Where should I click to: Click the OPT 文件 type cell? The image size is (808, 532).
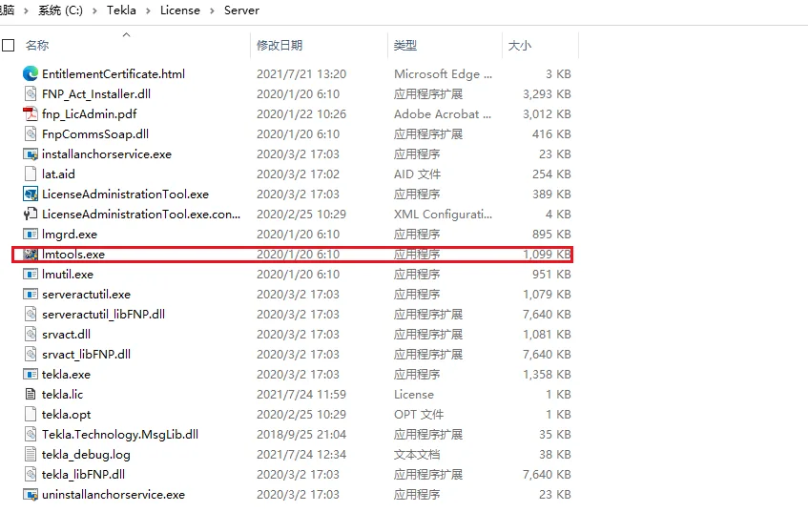click(x=419, y=415)
